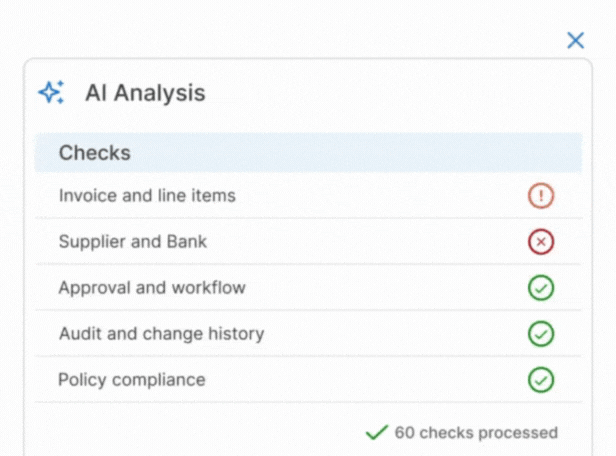Close the AI Analysis panel
The width and height of the screenshot is (616, 456).
point(575,40)
